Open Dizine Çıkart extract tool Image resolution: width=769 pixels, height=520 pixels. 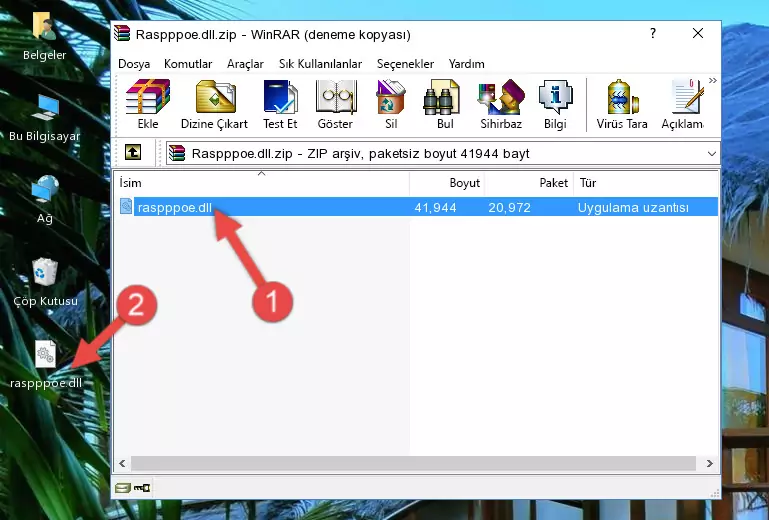(214, 104)
